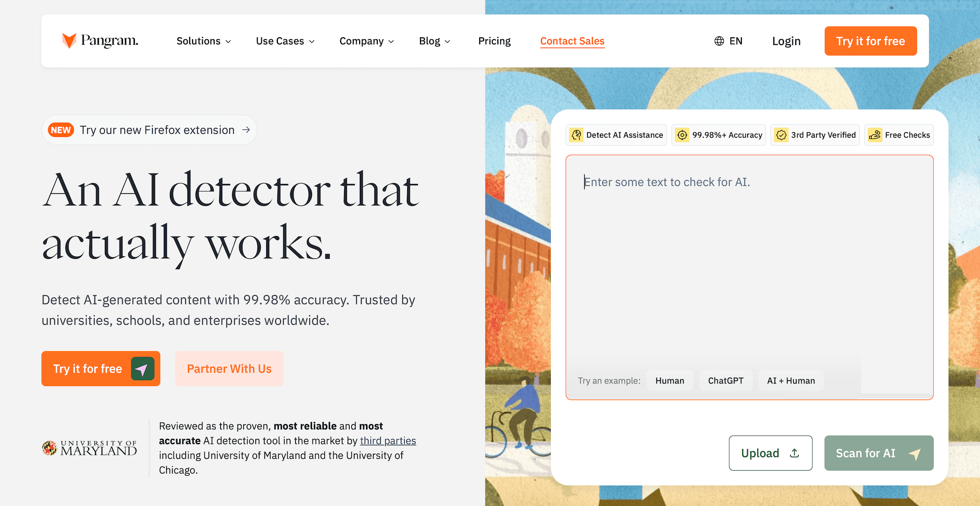Open the Solutions menu
The height and width of the screenshot is (506, 980).
coord(204,41)
